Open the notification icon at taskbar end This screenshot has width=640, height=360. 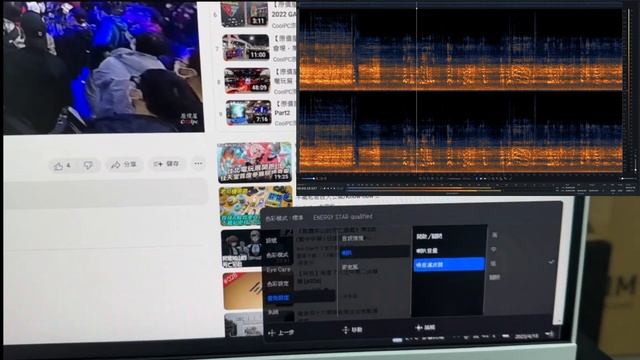(550, 334)
